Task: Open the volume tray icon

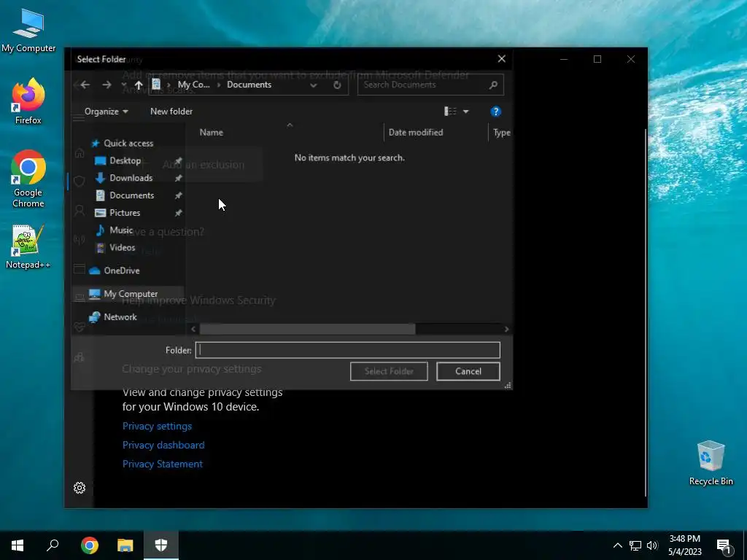Action: pyautogui.click(x=652, y=545)
